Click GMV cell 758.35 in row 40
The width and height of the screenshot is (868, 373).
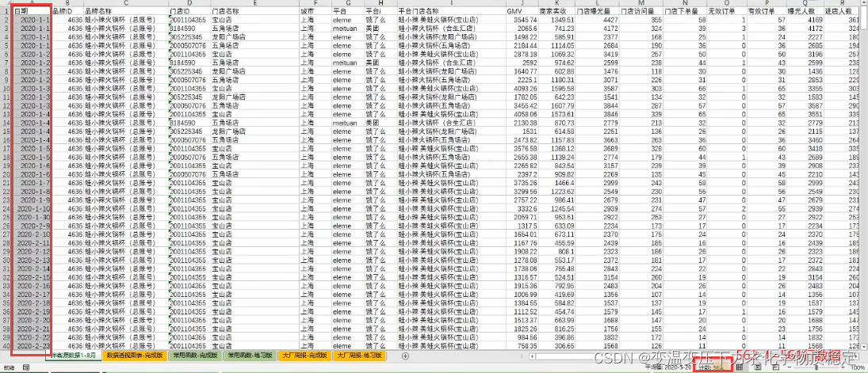coord(522,346)
